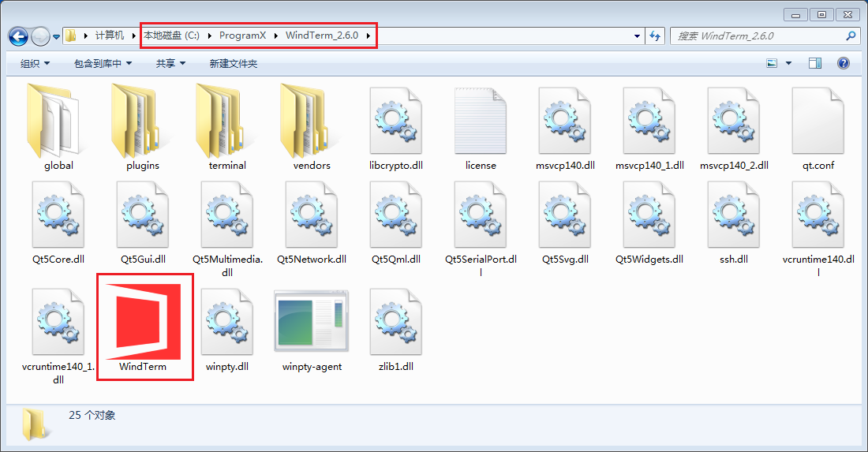868x452 pixels.
Task: Click the search WindTerm_2.6.0 input box
Action: (756, 36)
